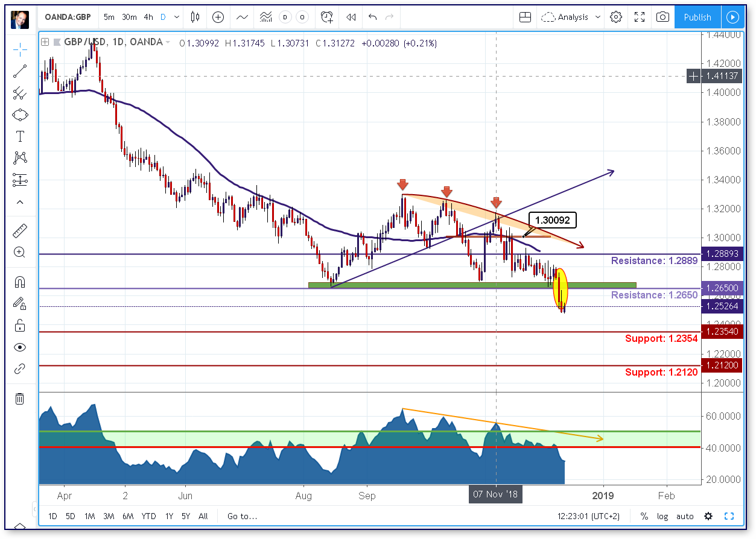Delete all drawings with trash icon
756x539 pixels.
[20, 399]
